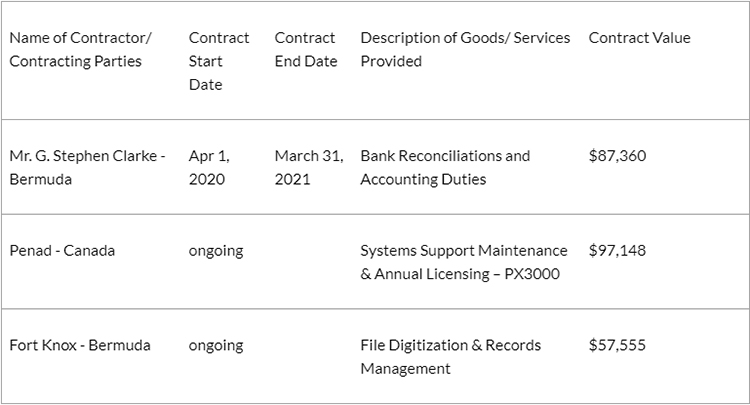
Task: Select the 'Contract Start Date' column header
Action: tap(219, 61)
